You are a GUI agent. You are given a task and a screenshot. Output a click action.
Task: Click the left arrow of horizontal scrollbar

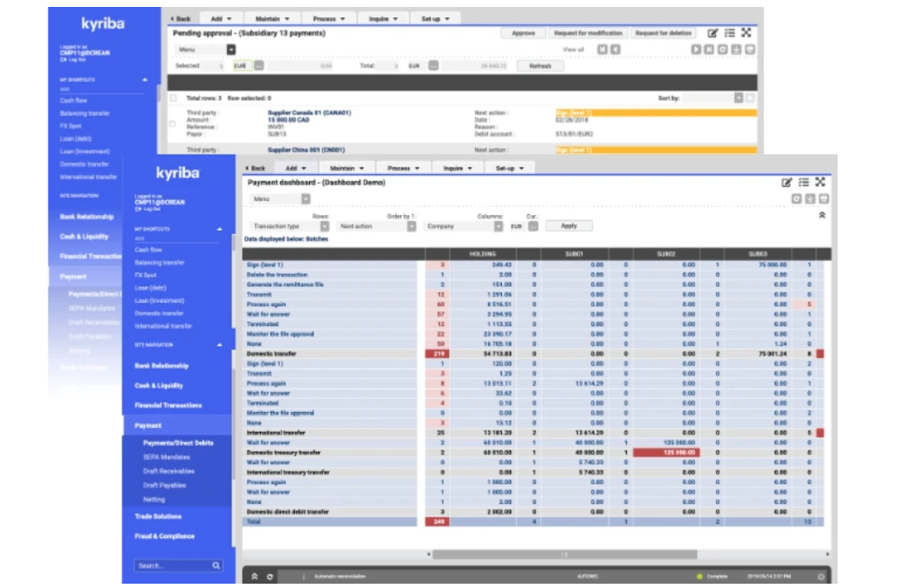(429, 554)
